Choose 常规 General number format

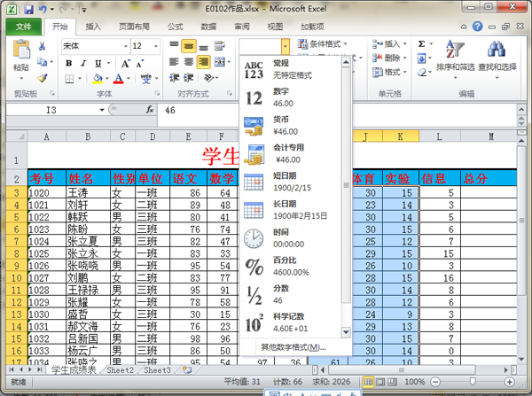(291, 69)
